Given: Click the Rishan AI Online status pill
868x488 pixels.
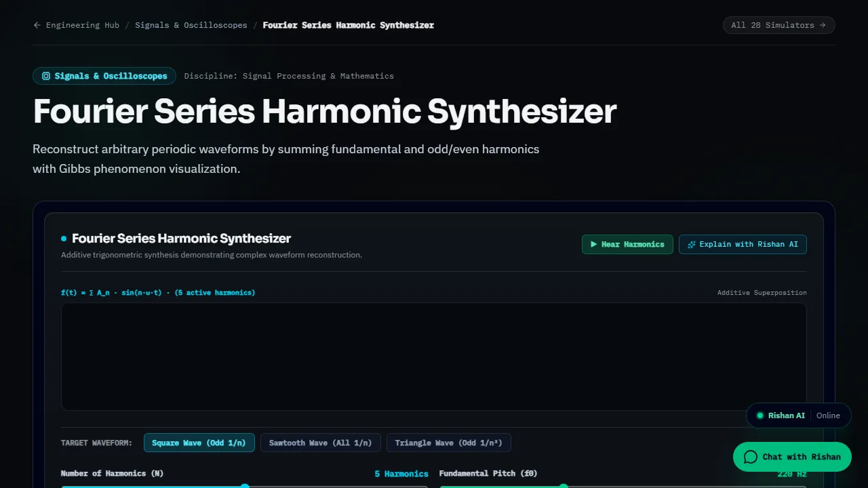Looking at the screenshot, I should 798,415.
